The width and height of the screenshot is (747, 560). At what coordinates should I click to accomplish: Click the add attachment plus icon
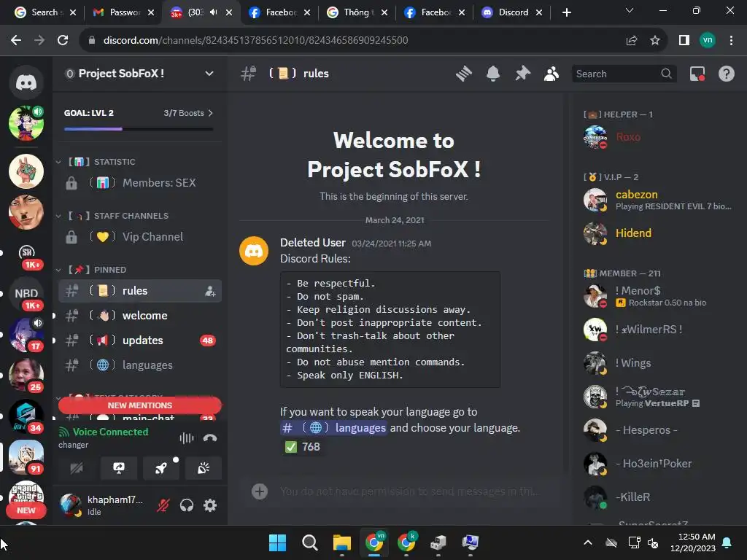(260, 491)
